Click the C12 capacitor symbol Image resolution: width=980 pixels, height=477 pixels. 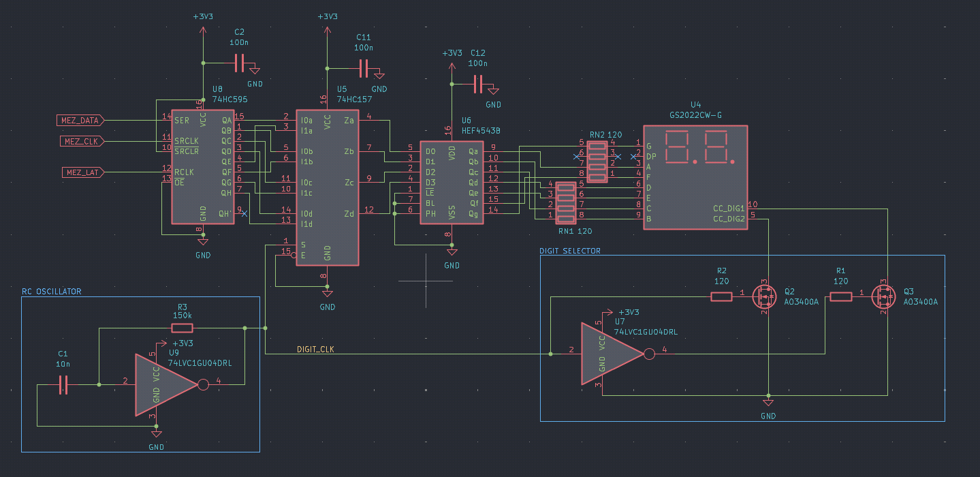coord(478,84)
